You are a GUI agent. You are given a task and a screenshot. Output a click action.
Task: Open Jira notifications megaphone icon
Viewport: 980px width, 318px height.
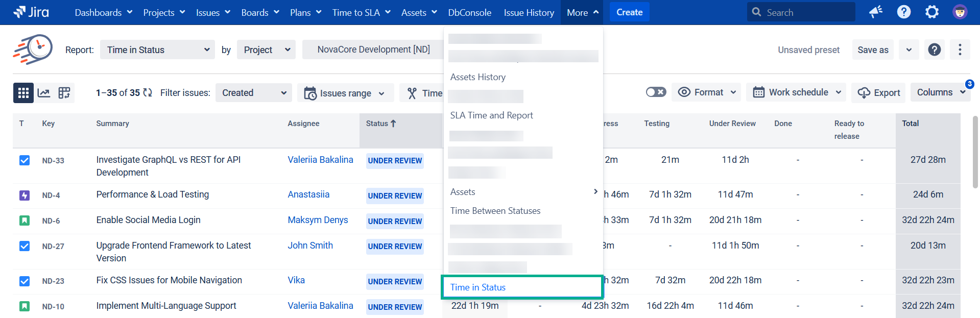pyautogui.click(x=876, y=12)
